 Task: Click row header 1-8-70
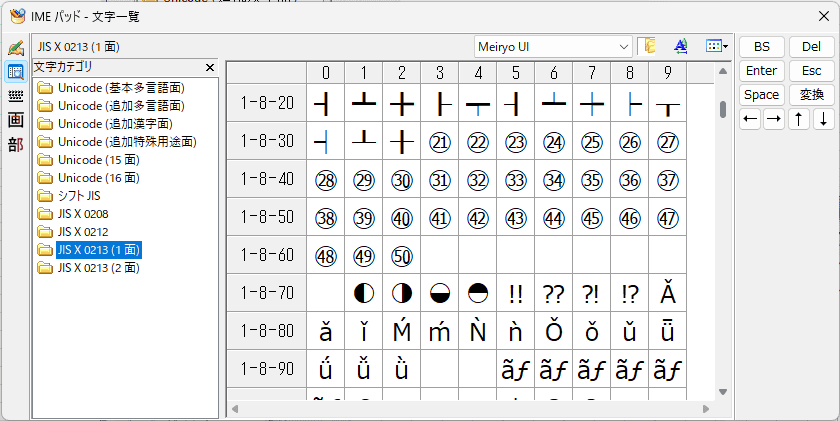pos(267,293)
